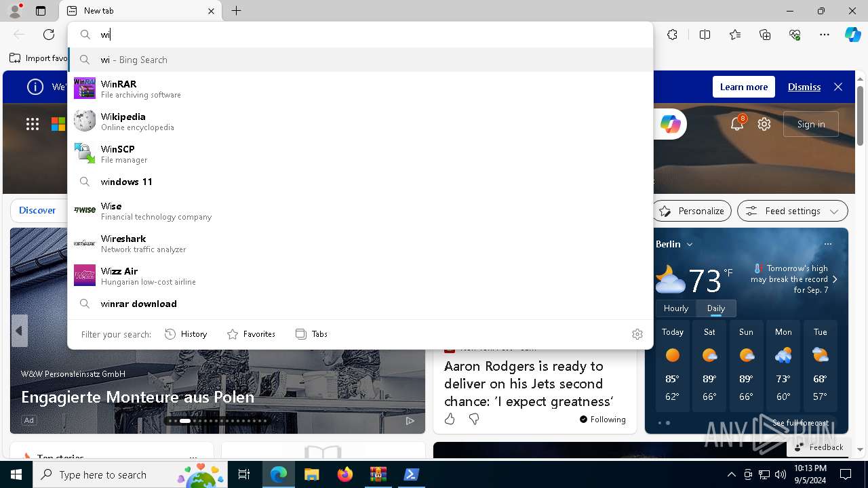
Task: Switch weather view to Hourly
Action: pos(676,308)
